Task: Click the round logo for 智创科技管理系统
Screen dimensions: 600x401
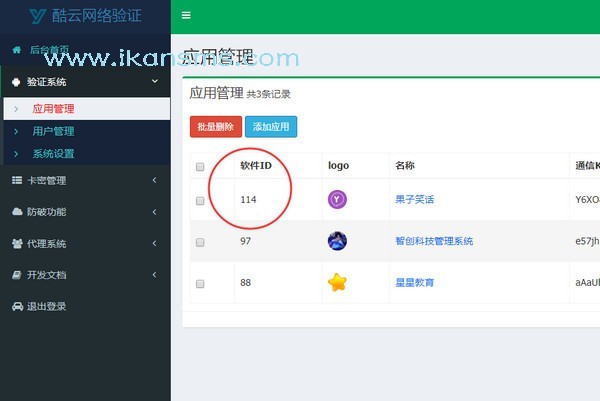Action: pos(337,241)
